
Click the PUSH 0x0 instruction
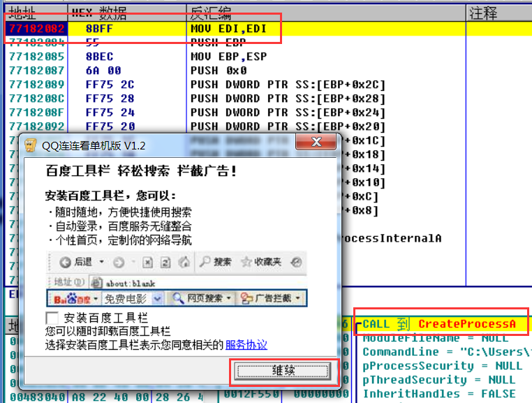[x=219, y=71]
